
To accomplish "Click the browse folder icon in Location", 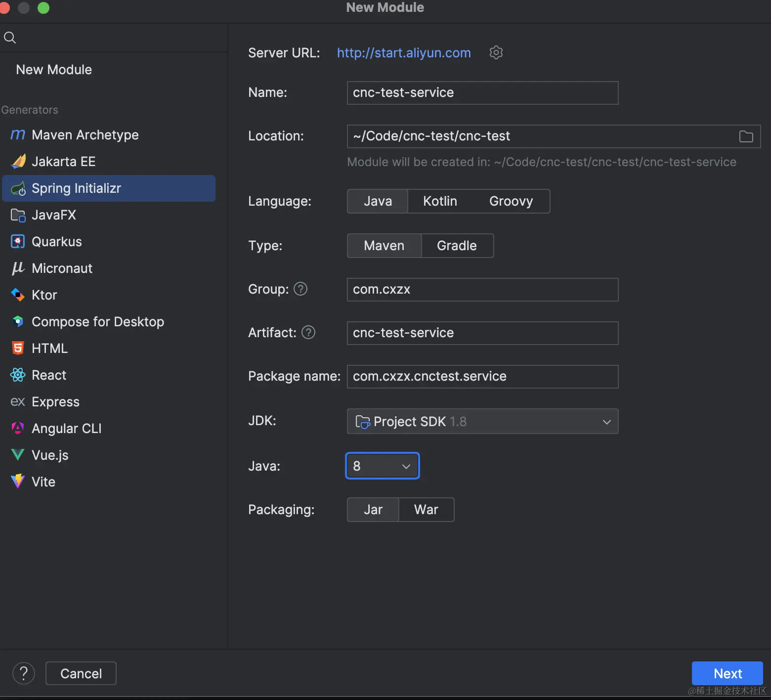I will (x=746, y=136).
